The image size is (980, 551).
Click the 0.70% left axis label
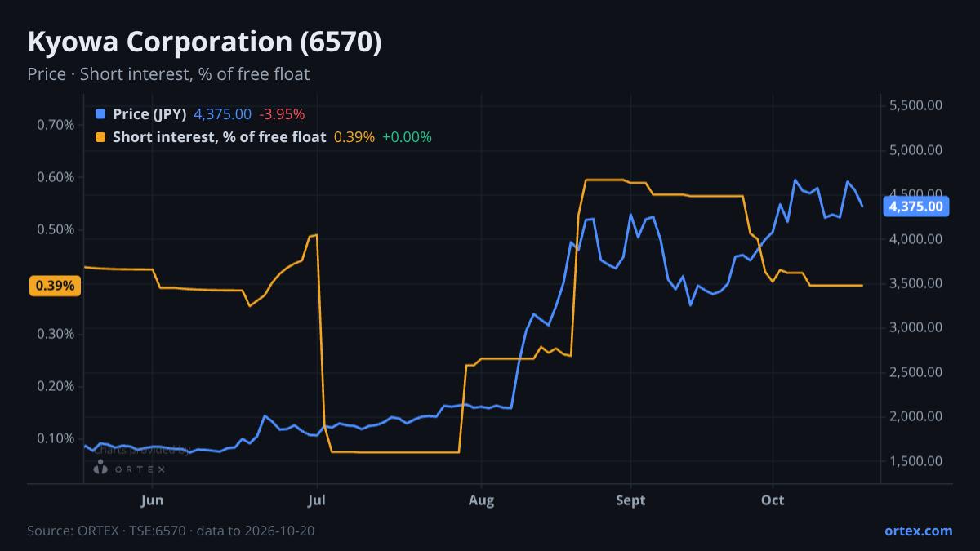point(56,125)
